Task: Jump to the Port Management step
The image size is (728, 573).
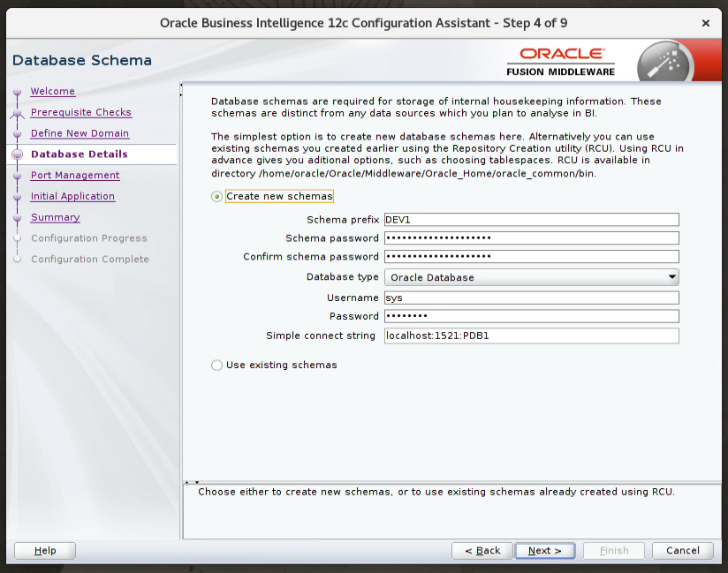Action: point(75,176)
